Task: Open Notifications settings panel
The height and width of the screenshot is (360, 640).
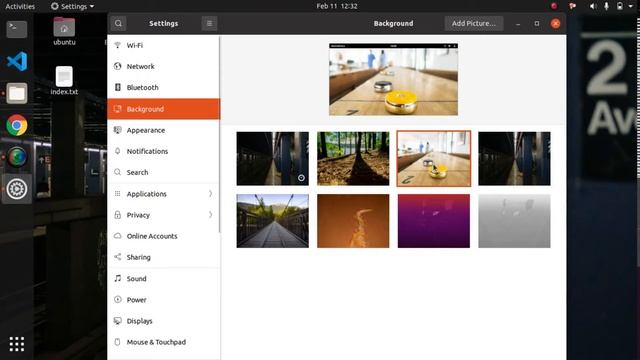Action: (164, 151)
